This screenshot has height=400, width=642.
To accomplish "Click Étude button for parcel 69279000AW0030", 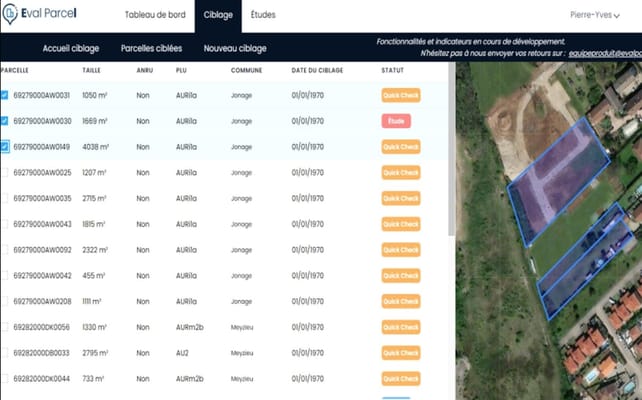I will (x=396, y=121).
